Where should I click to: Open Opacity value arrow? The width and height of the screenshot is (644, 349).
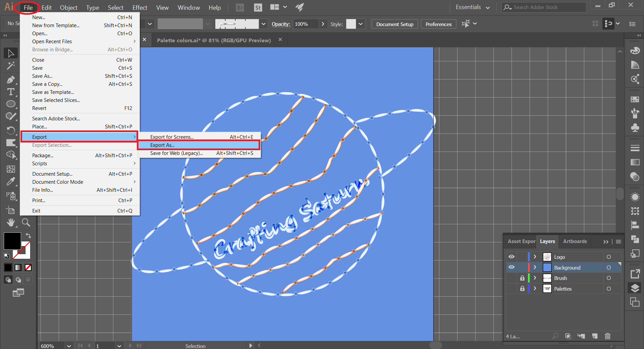point(323,24)
